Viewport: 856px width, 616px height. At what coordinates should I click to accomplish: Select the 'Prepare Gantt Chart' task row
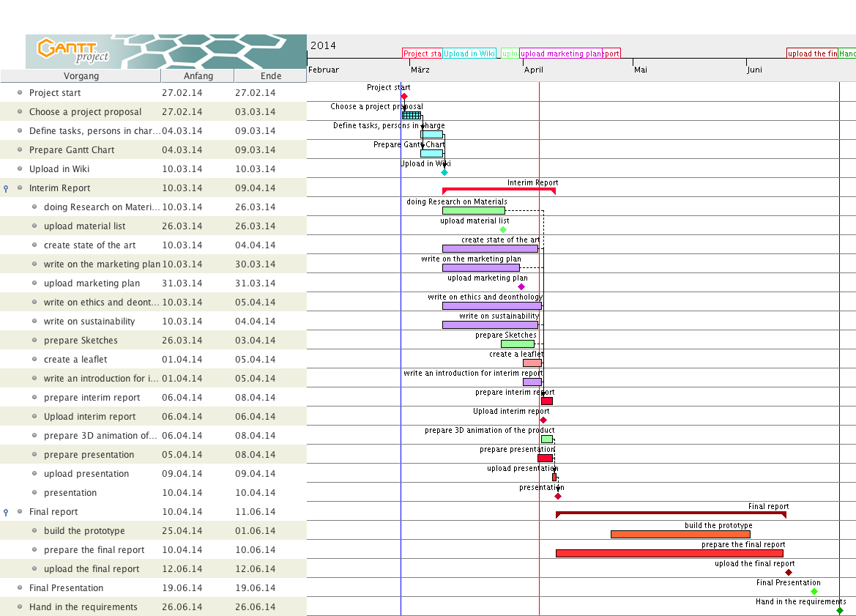[x=72, y=150]
